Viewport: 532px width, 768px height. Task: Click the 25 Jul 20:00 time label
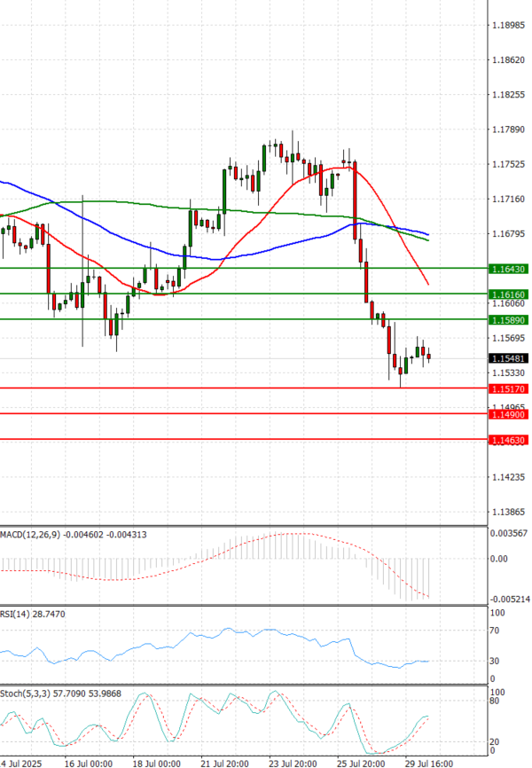pos(361,763)
